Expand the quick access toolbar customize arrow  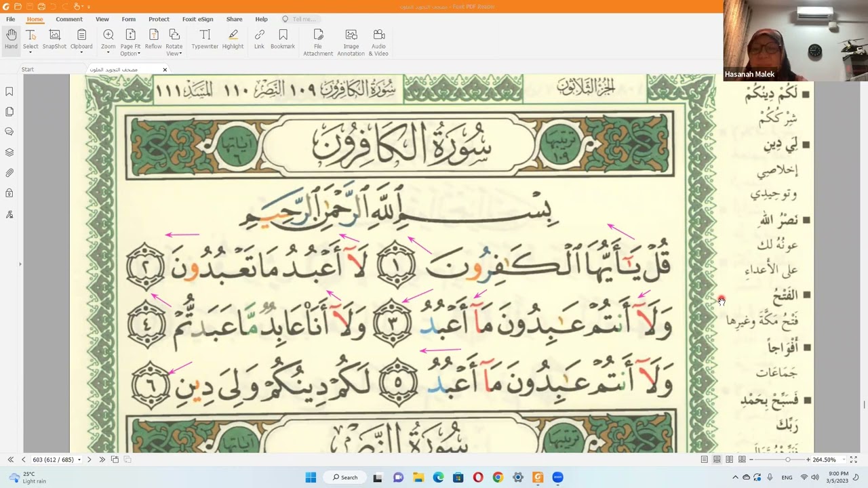coord(88,7)
